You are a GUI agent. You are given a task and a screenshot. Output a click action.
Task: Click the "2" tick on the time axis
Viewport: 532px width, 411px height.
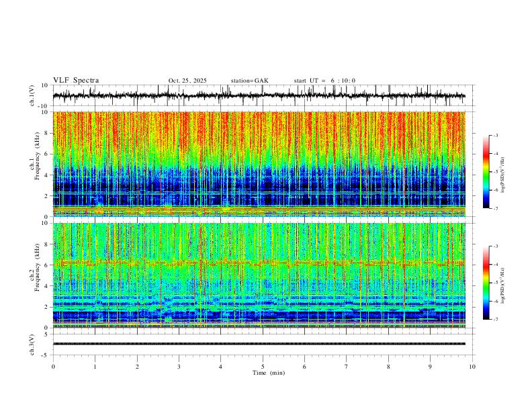(137, 367)
